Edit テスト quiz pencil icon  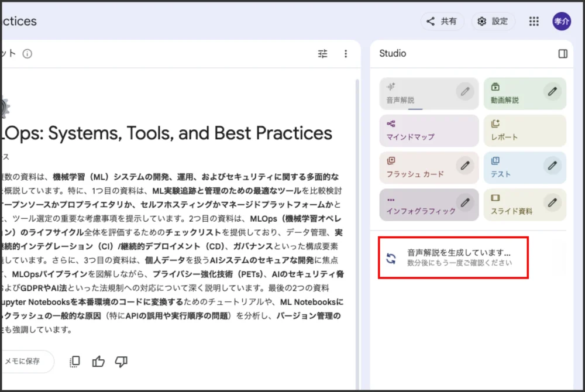tap(552, 166)
